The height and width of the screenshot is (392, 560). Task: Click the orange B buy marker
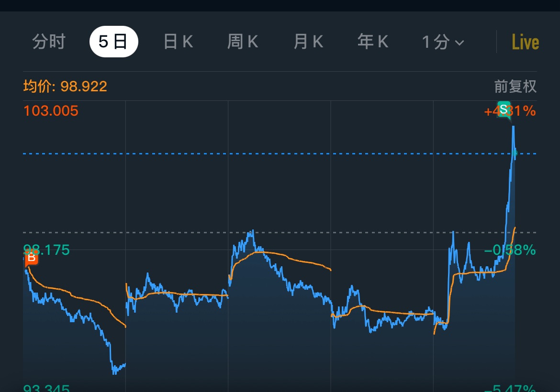32,258
